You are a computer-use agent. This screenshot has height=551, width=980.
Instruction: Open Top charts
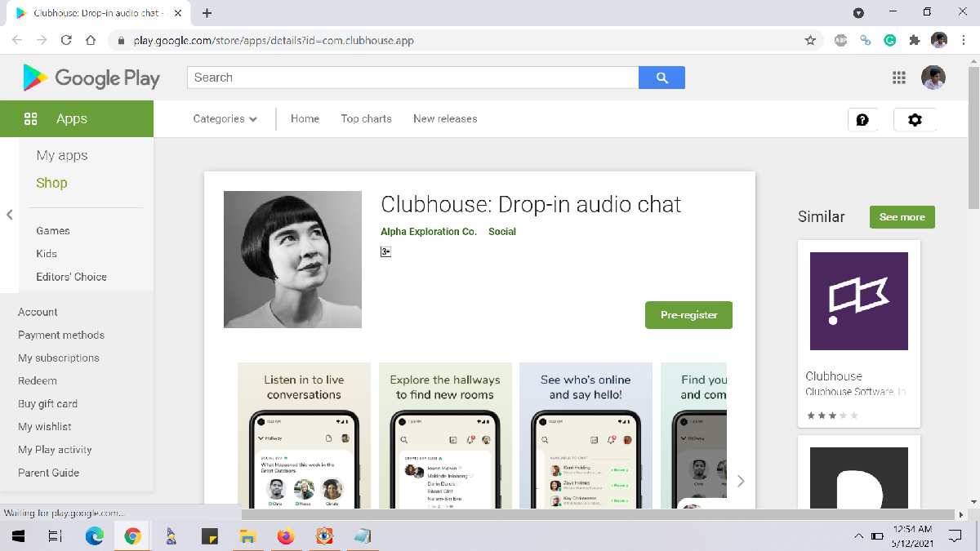click(366, 118)
